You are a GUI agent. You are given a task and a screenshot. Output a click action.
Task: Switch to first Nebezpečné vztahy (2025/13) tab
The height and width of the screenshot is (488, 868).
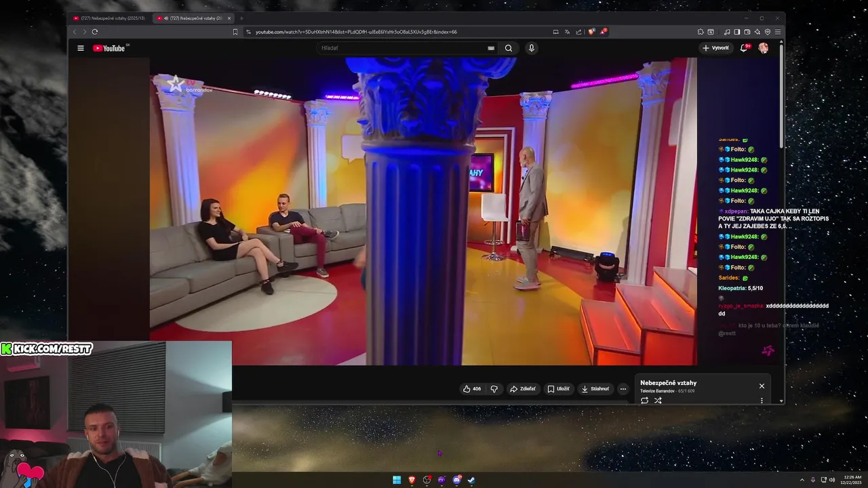111,18
